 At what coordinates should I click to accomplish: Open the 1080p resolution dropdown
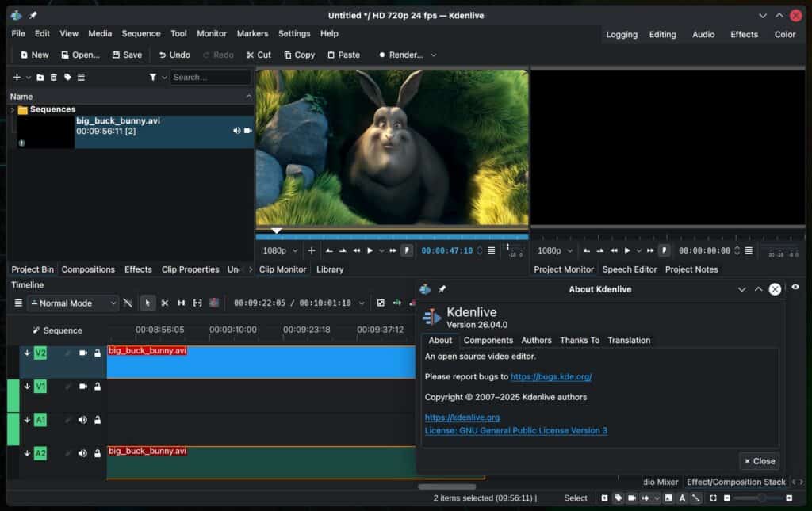coord(276,250)
